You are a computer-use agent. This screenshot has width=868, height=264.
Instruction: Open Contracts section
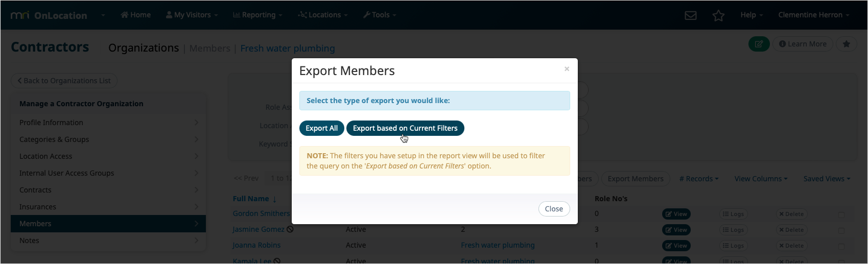[x=108, y=190]
